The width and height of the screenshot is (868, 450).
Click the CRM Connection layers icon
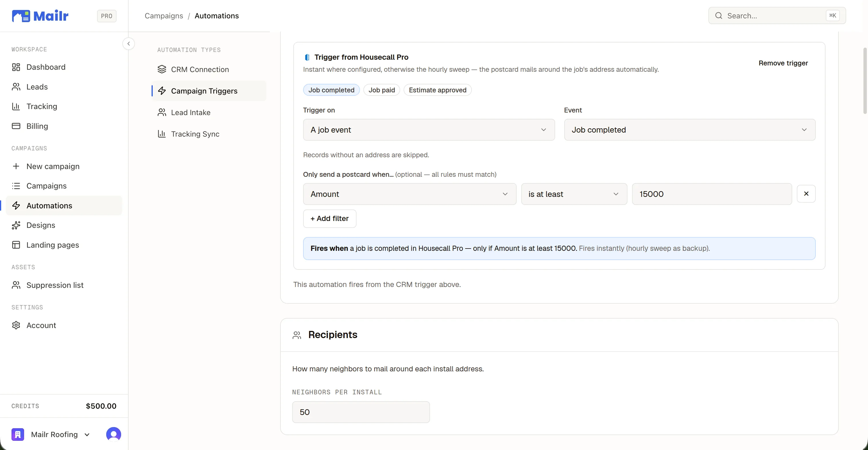point(162,69)
